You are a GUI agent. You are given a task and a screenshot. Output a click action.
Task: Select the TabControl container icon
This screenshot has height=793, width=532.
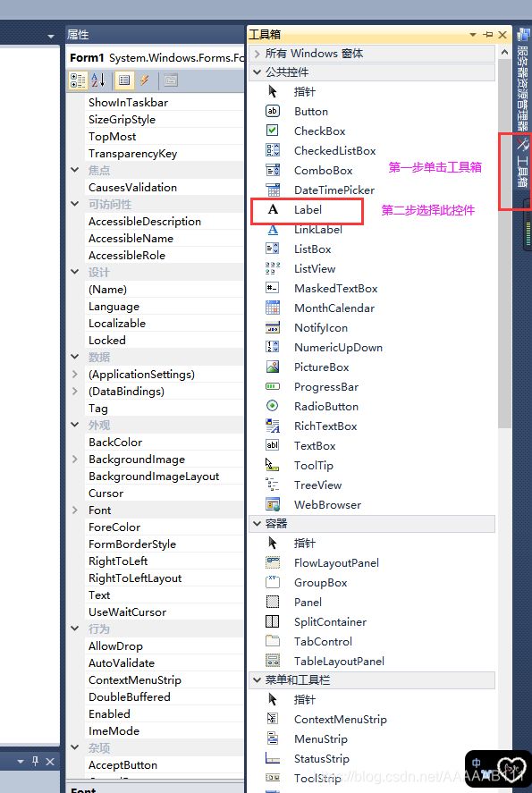coord(272,641)
